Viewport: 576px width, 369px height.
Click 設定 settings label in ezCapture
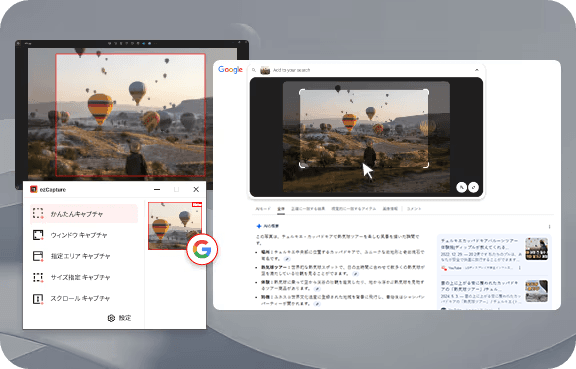tap(125, 318)
